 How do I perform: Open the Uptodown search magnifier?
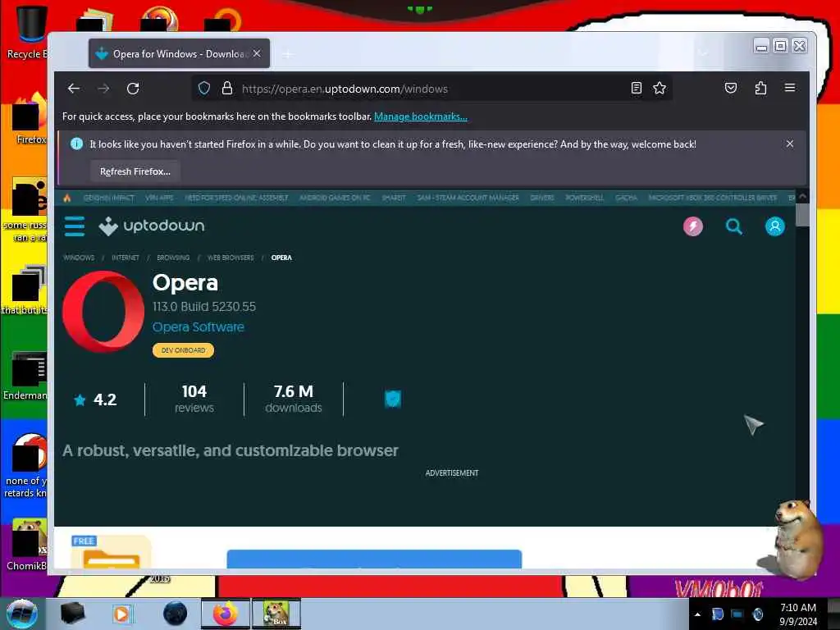point(734,226)
